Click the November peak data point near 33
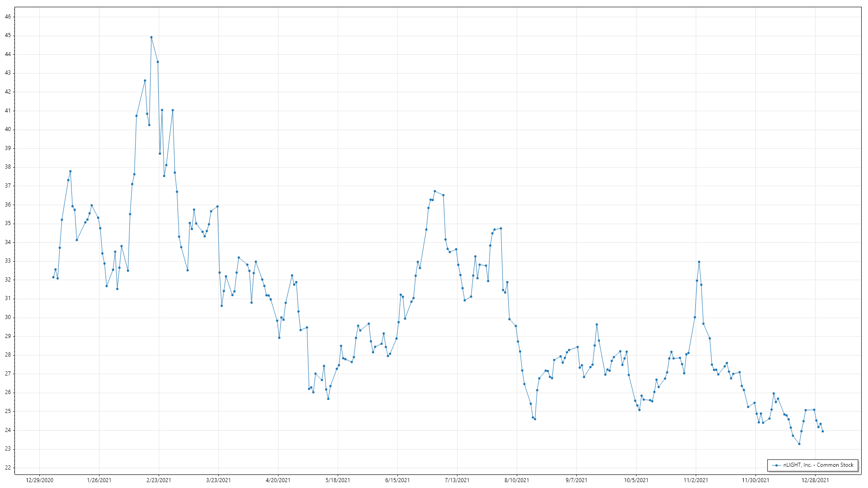The height and width of the screenshot is (488, 868). [699, 262]
